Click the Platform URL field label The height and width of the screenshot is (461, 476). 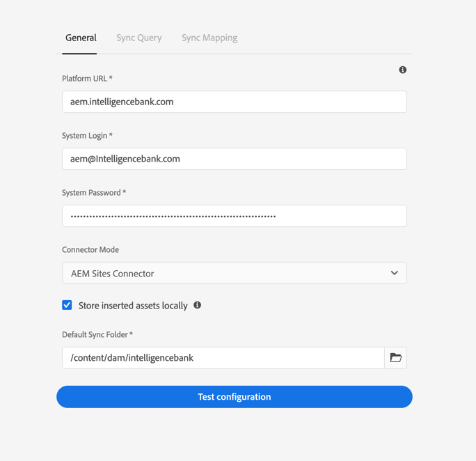click(x=87, y=79)
